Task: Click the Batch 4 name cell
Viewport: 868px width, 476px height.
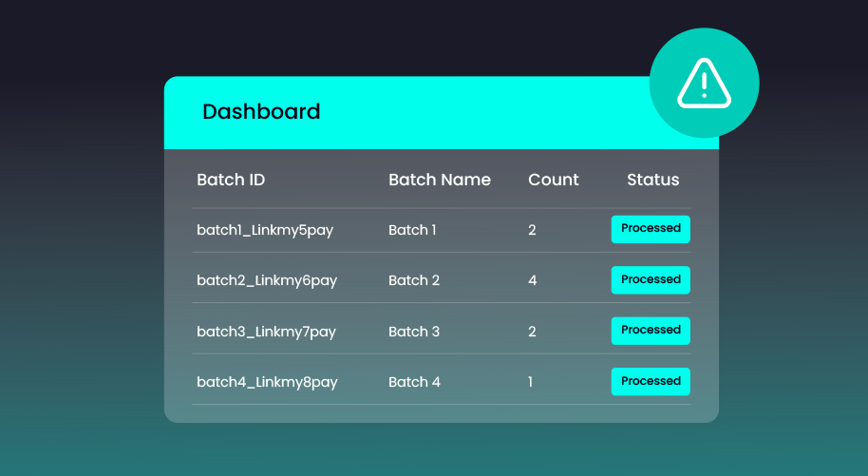Action: 414,382
